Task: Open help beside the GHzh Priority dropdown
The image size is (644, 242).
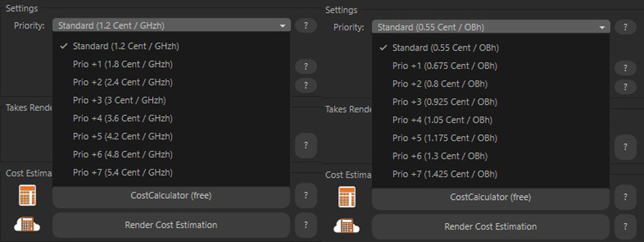Action: [305, 26]
